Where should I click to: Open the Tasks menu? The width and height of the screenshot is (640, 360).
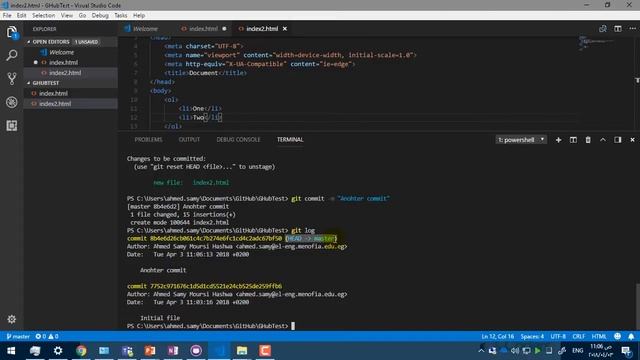tap(120, 16)
